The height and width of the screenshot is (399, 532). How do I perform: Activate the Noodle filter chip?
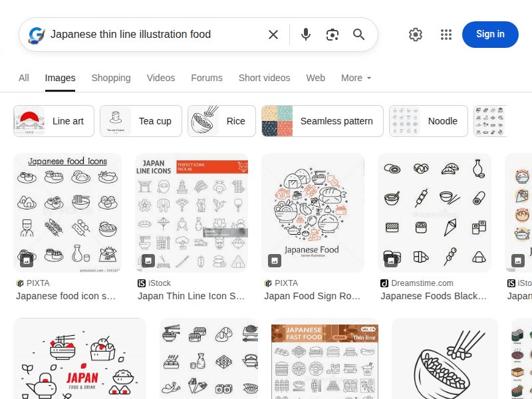click(x=428, y=121)
